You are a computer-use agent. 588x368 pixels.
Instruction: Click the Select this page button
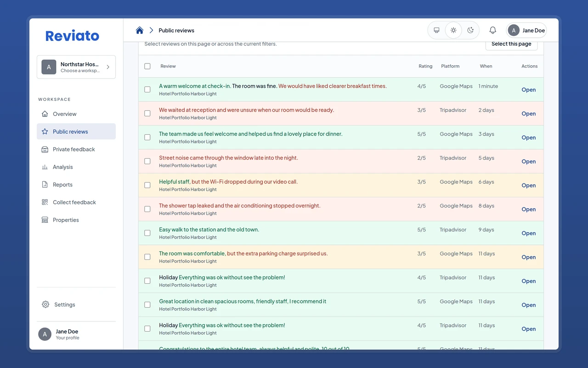click(511, 44)
